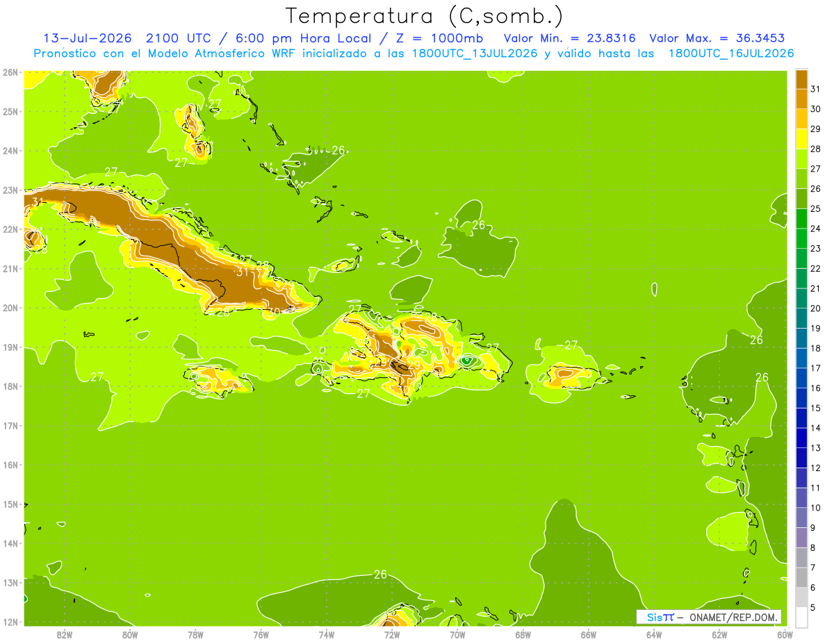Click legend value 24 on the color bar
Screen dimensions: 834x644
(x=815, y=229)
